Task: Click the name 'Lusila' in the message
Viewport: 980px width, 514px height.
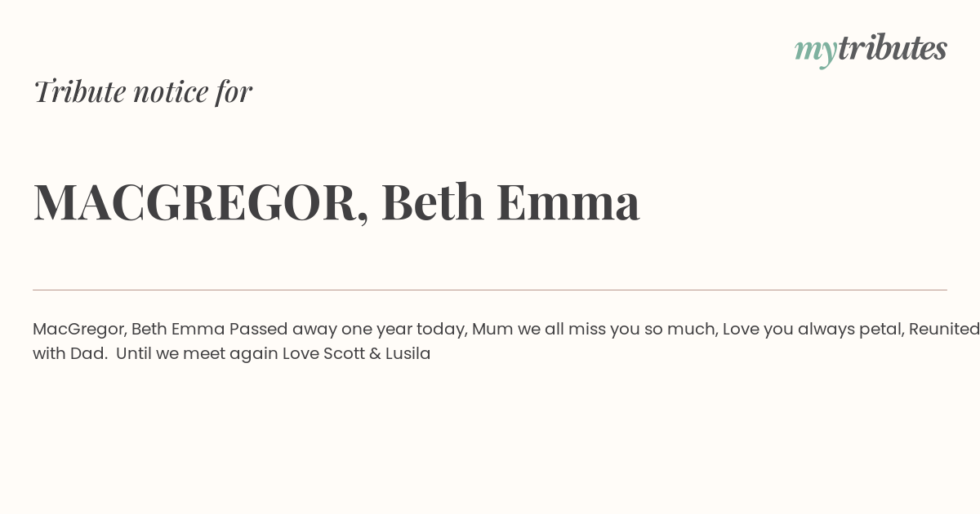Action: 408,354
